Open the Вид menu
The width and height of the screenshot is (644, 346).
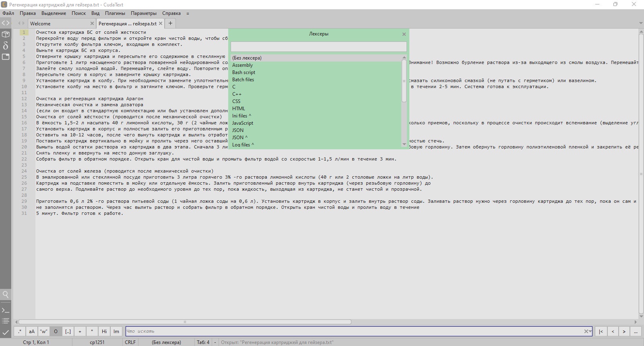click(95, 13)
